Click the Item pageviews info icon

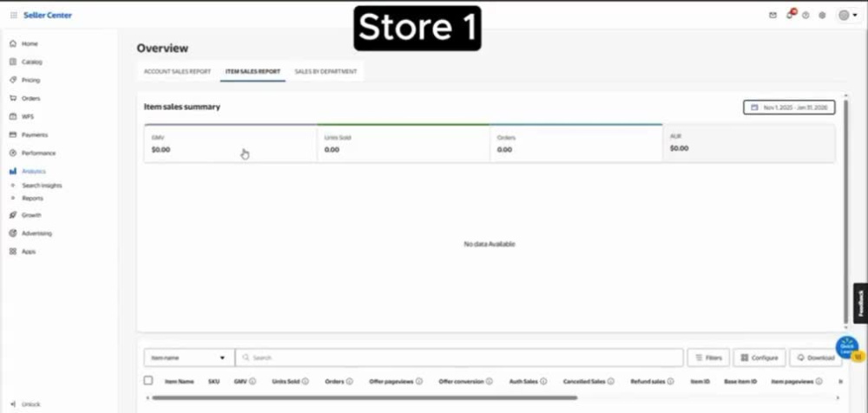[x=819, y=382]
